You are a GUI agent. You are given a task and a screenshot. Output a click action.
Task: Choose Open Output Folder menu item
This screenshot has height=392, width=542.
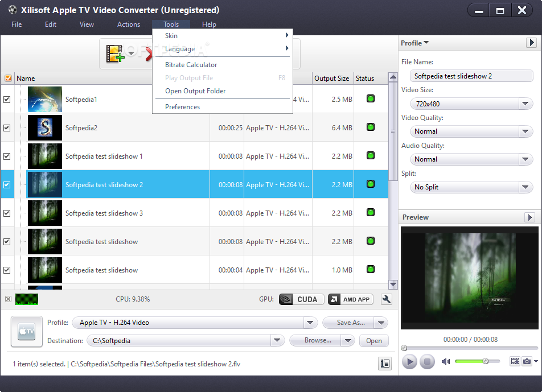[x=223, y=91]
